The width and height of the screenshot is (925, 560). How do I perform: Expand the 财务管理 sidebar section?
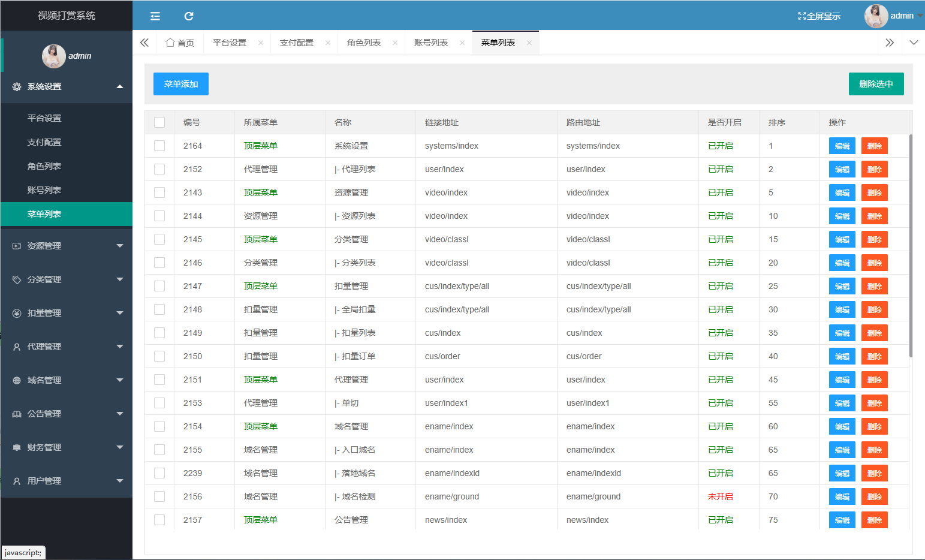click(x=67, y=447)
